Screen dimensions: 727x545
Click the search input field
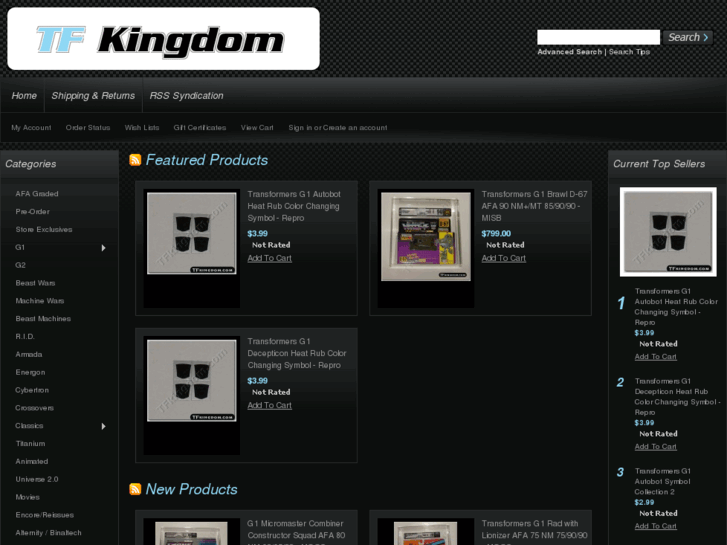(x=598, y=37)
